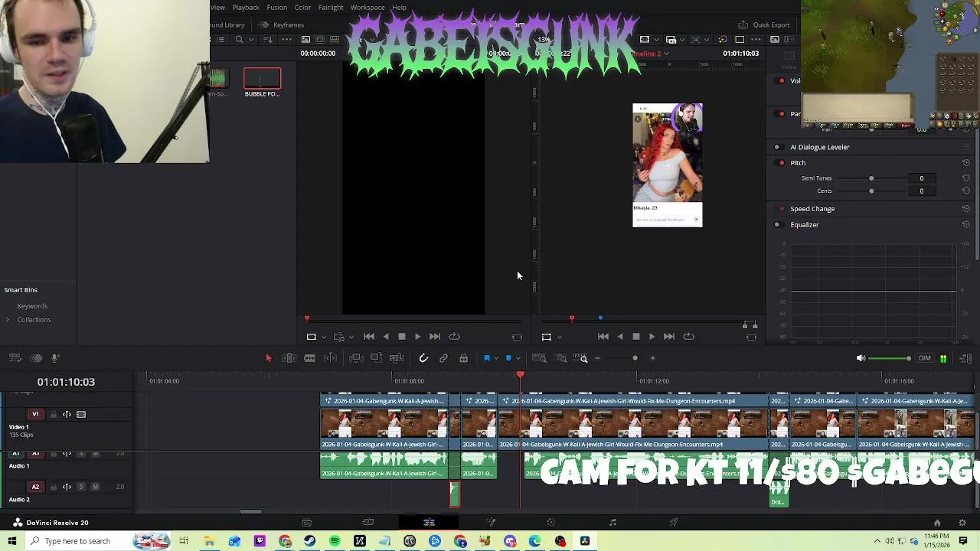The image size is (980, 551).
Task: Click the Overwrite Clip icon
Action: coord(376,358)
